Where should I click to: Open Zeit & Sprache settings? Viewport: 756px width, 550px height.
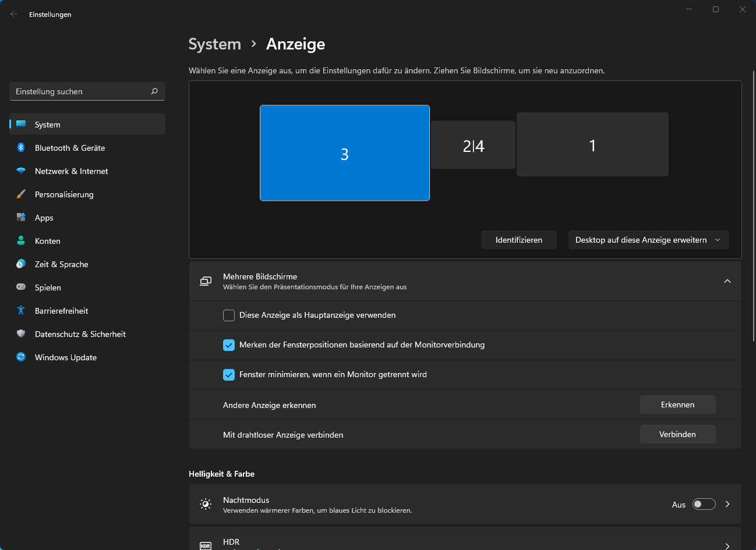87,264
